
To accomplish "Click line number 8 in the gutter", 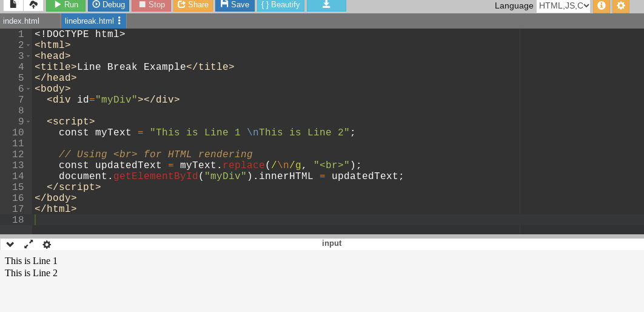I will point(21,110).
